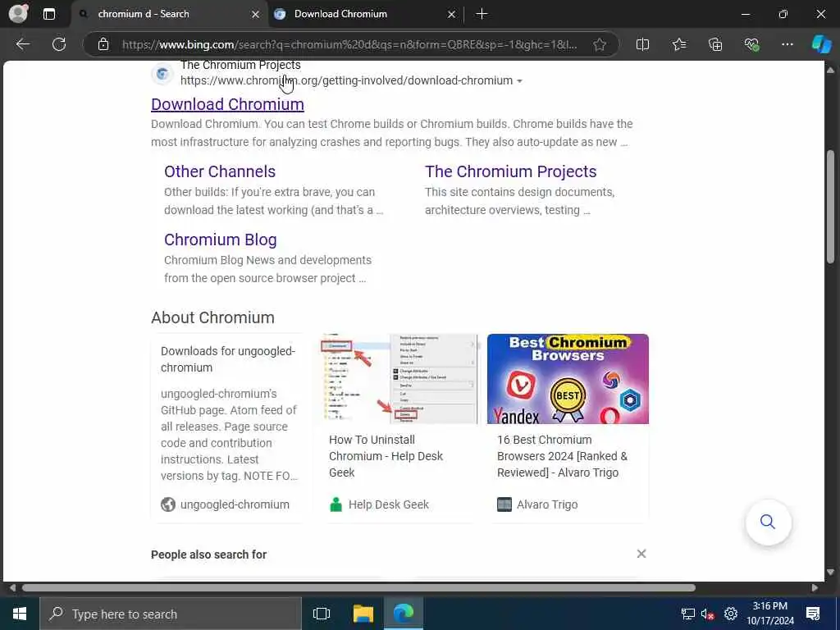
Task: Open the taskbar clock and date
Action: tap(769, 614)
